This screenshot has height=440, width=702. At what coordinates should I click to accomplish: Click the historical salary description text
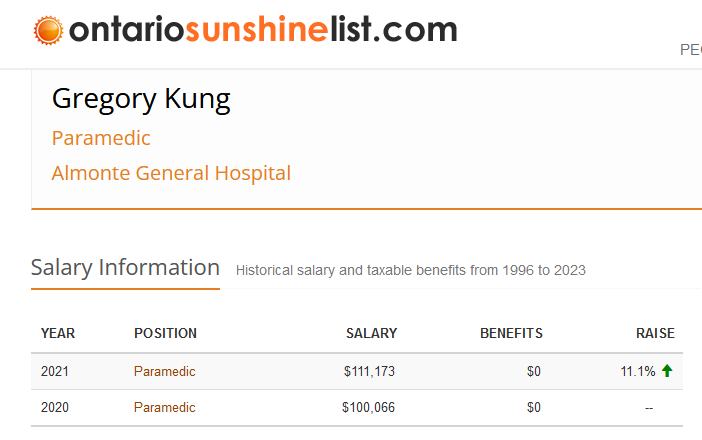(410, 270)
